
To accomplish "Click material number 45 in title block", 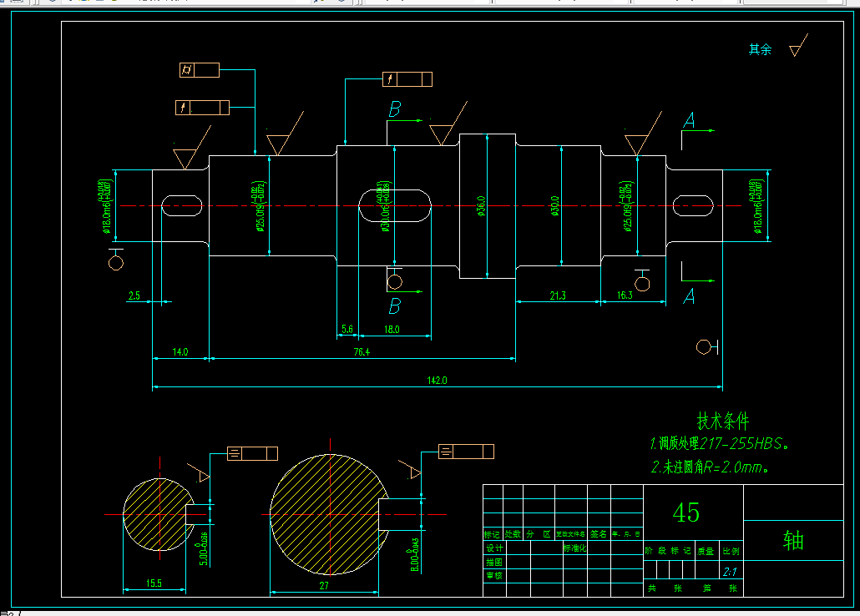I will coord(685,512).
